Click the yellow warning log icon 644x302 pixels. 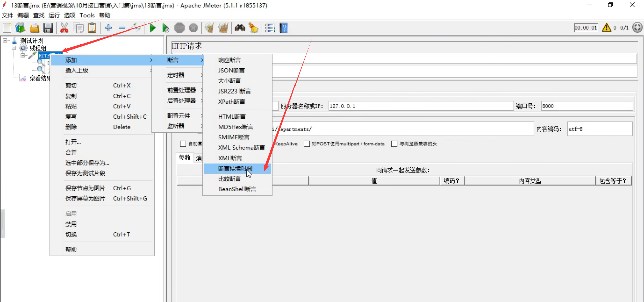[607, 27]
